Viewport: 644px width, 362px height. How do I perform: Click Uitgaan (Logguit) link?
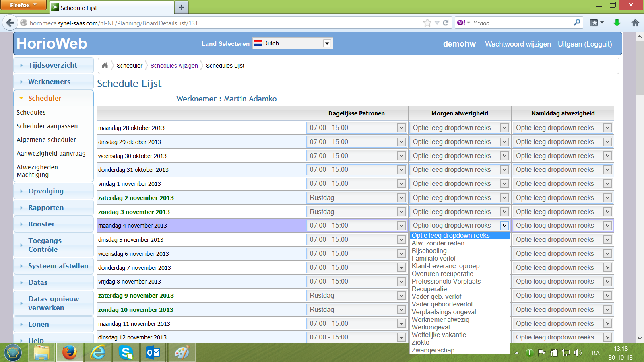coord(585,44)
